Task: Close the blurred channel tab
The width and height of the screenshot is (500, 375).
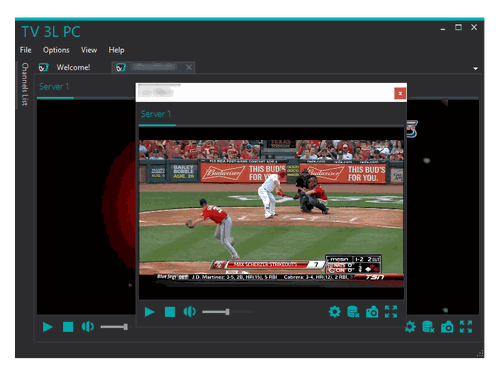Action: pos(189,67)
